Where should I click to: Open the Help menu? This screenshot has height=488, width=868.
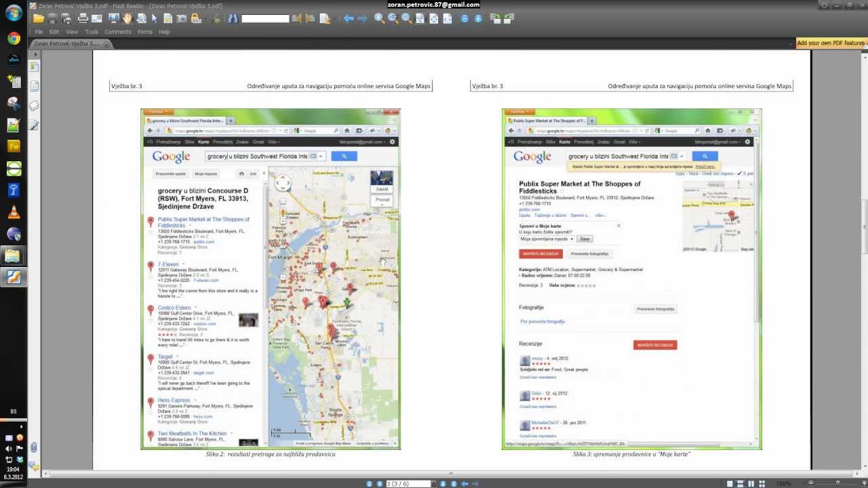pos(164,32)
